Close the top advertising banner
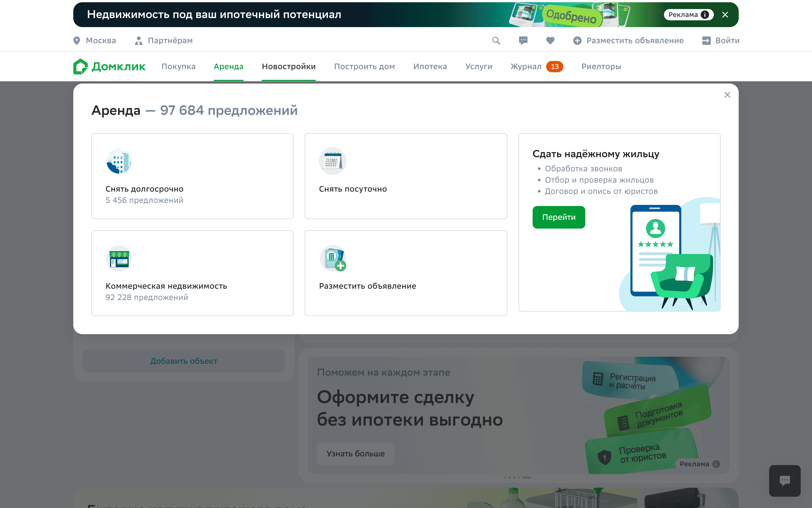The height and width of the screenshot is (508, 812). 725,15
